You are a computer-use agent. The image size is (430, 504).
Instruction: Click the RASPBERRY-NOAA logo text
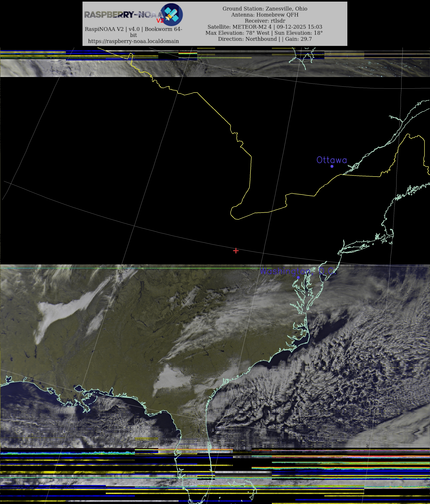[x=123, y=15]
